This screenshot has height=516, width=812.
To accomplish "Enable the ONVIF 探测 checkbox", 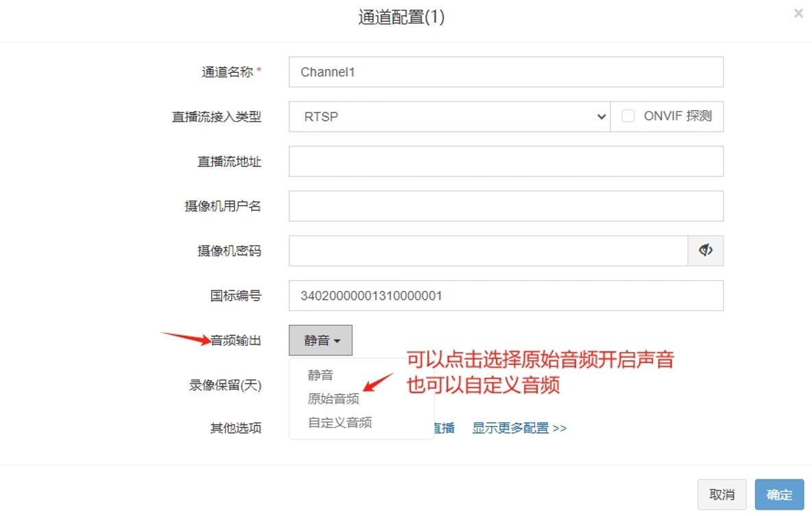I will point(628,116).
